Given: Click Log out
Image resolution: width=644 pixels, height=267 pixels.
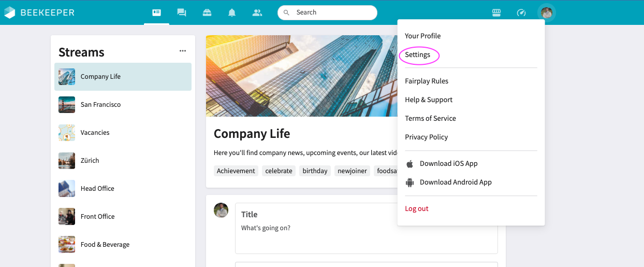Looking at the screenshot, I should (417, 208).
